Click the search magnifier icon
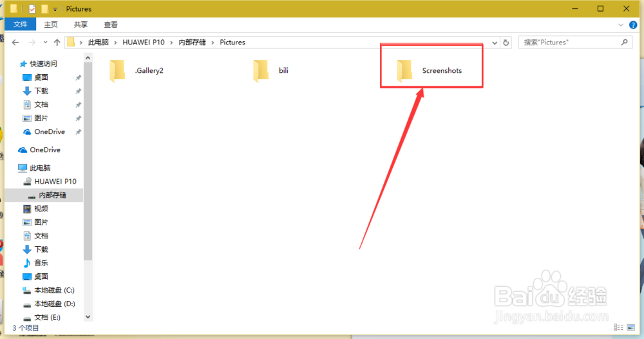 click(x=624, y=42)
